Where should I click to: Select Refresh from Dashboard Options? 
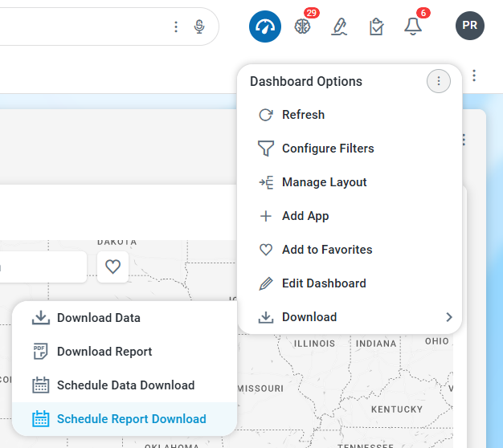pos(303,115)
